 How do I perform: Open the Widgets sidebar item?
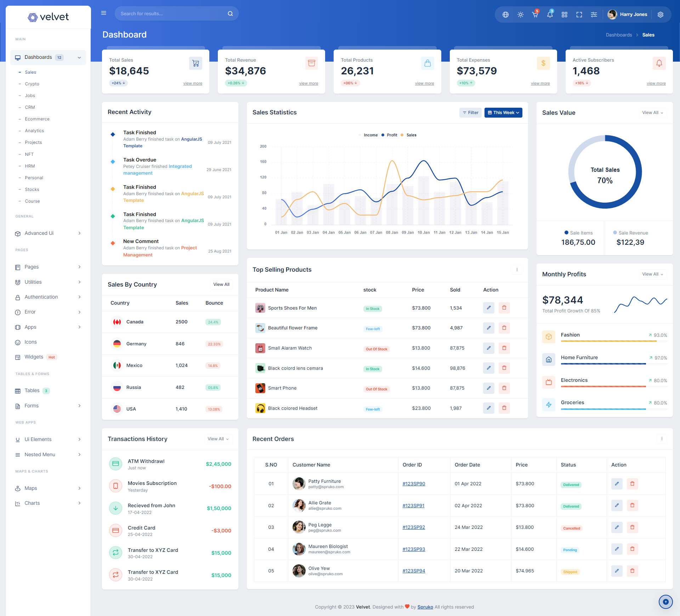34,357
